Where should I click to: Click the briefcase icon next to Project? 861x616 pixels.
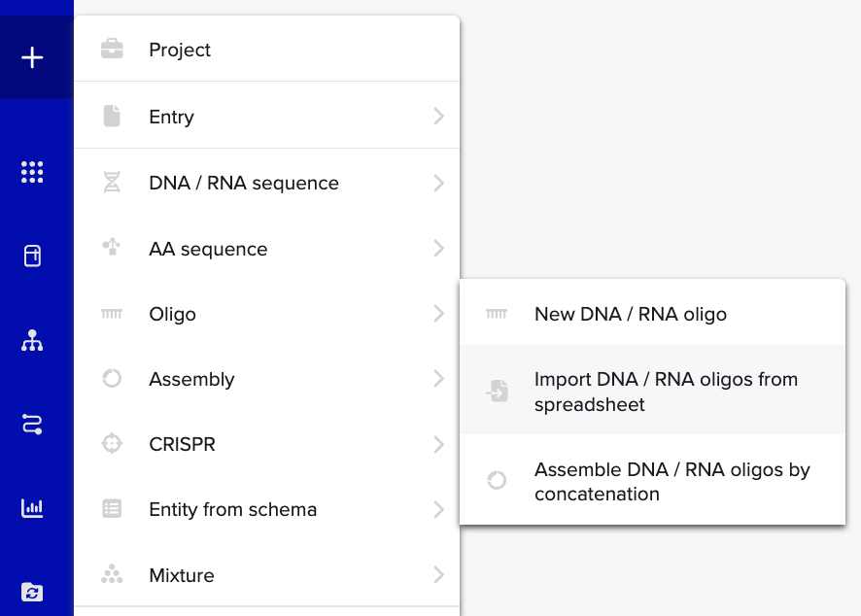click(112, 50)
